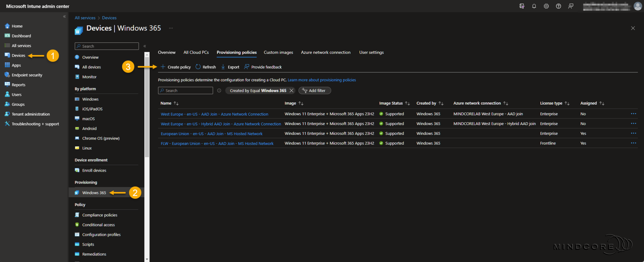This screenshot has width=644, height=262.
Task: Open 'Learn more about provisioning policies' link
Action: (322, 80)
